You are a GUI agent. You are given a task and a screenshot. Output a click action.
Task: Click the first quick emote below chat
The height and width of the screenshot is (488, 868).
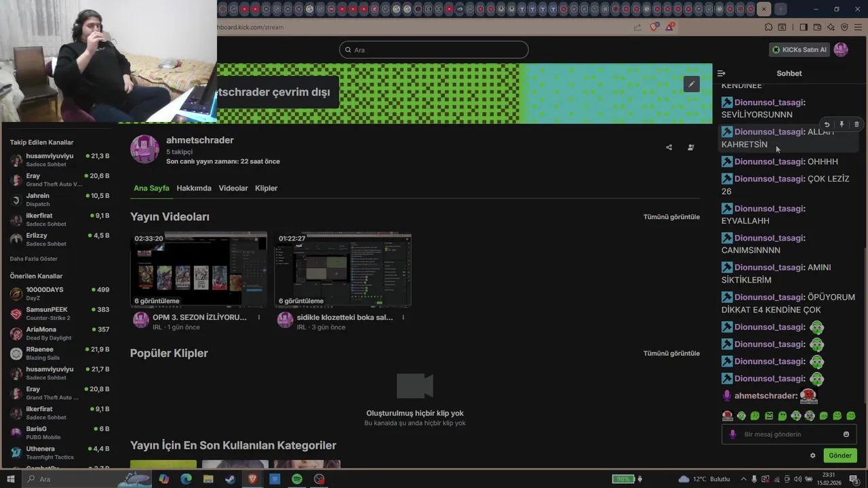pyautogui.click(x=728, y=415)
